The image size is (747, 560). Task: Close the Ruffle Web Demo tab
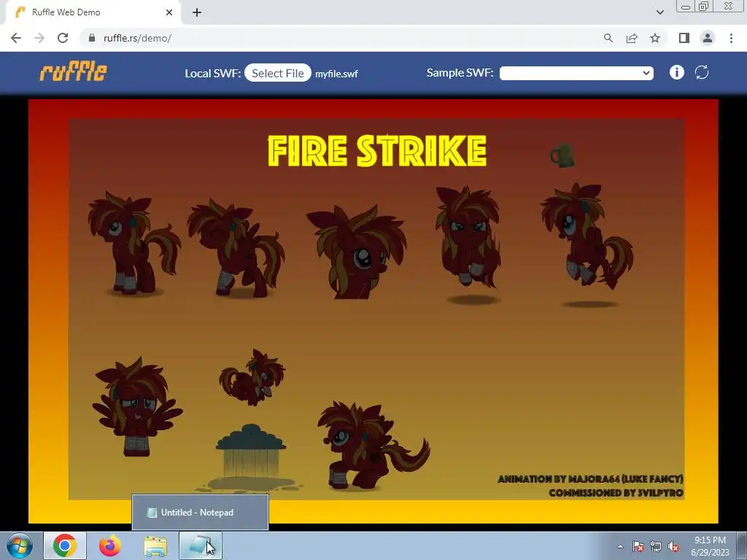(169, 12)
